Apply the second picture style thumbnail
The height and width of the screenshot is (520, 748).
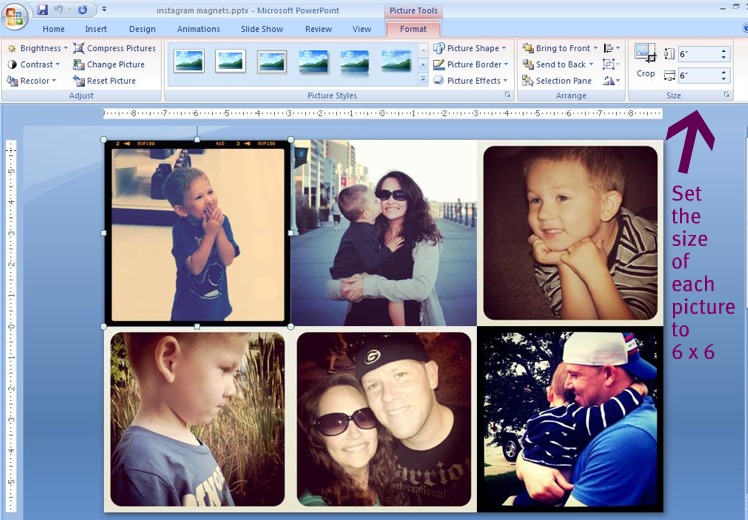(x=230, y=61)
